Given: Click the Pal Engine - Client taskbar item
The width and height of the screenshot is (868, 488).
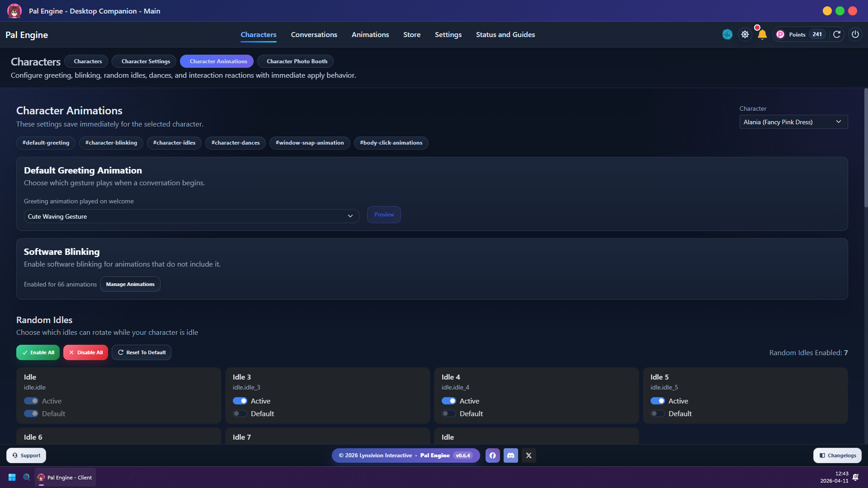Looking at the screenshot, I should (x=65, y=477).
